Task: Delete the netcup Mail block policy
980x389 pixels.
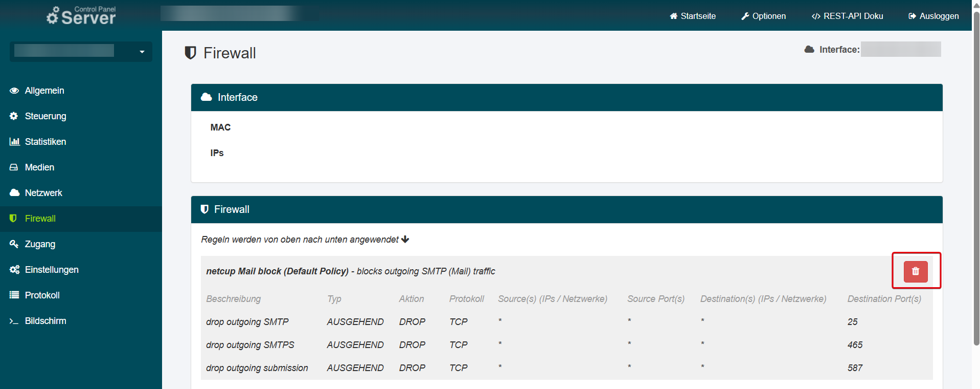Action: click(915, 271)
